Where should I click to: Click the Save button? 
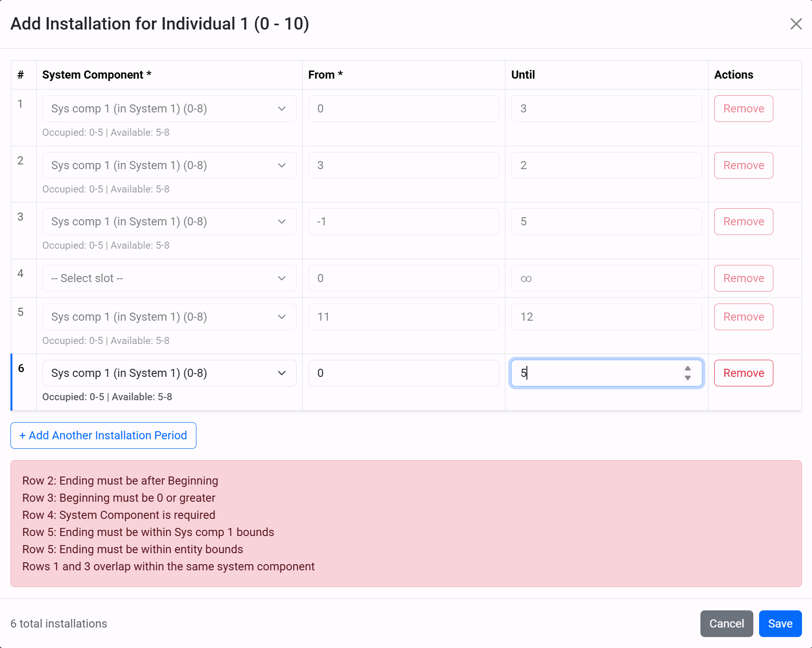(x=780, y=623)
